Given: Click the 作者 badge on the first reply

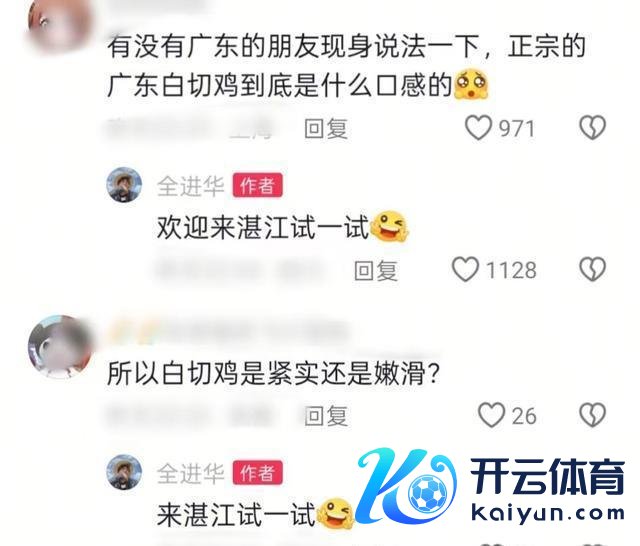Looking at the screenshot, I should [258, 186].
